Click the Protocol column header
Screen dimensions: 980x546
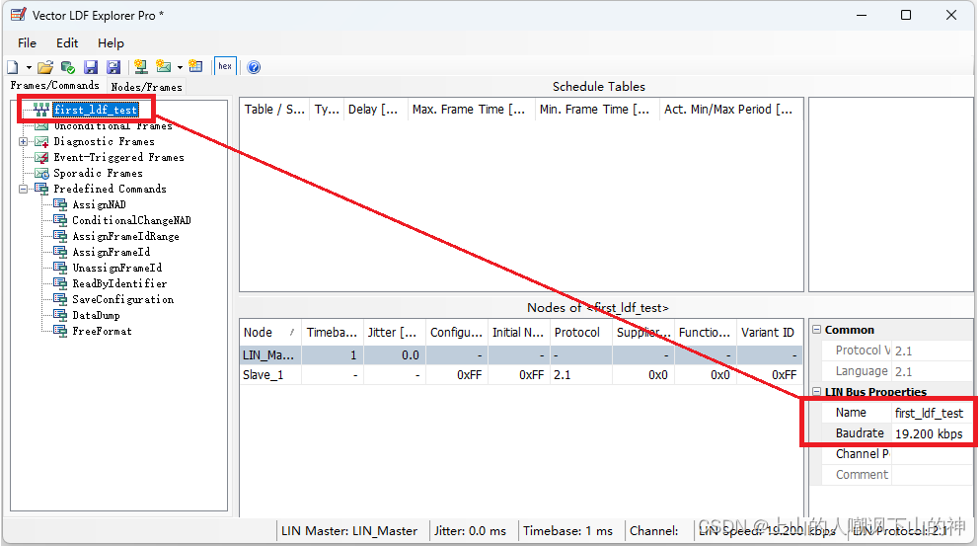pyautogui.click(x=580, y=332)
